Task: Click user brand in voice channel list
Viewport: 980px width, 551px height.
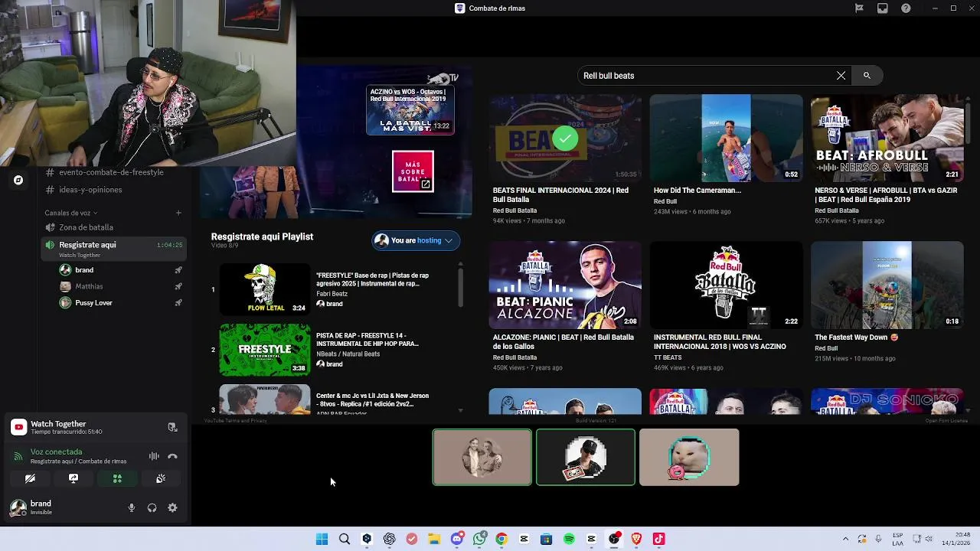Action: [84, 270]
